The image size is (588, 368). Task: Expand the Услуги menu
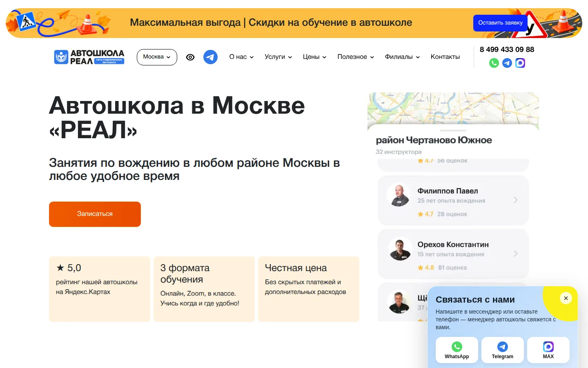[278, 57]
